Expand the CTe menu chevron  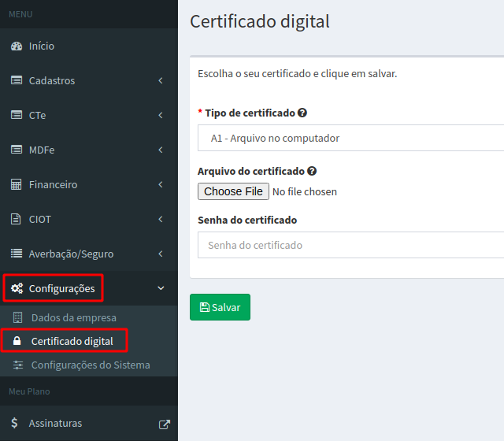160,115
